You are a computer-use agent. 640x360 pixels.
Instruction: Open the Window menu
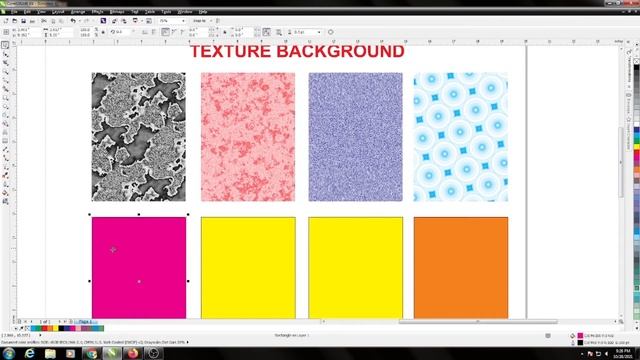(x=185, y=12)
